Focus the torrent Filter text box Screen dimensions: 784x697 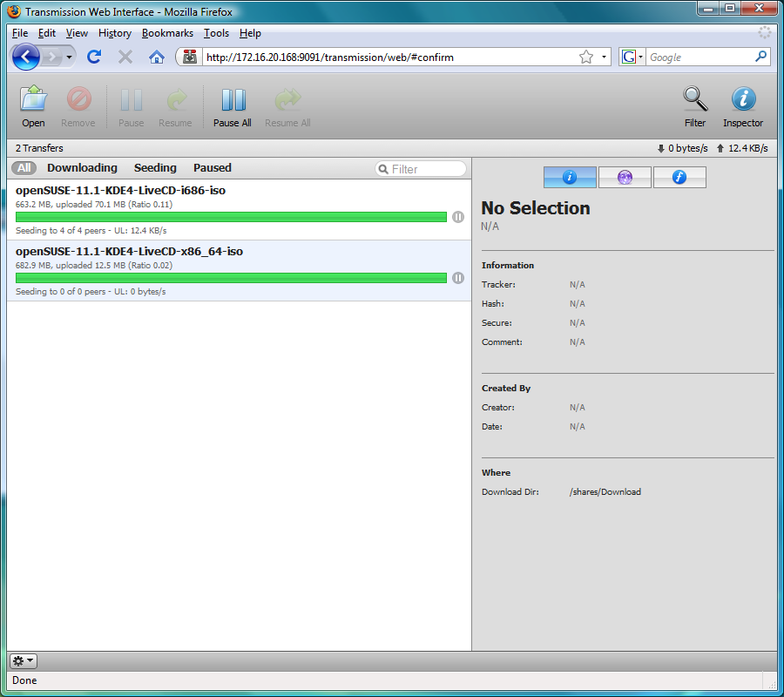coord(421,169)
